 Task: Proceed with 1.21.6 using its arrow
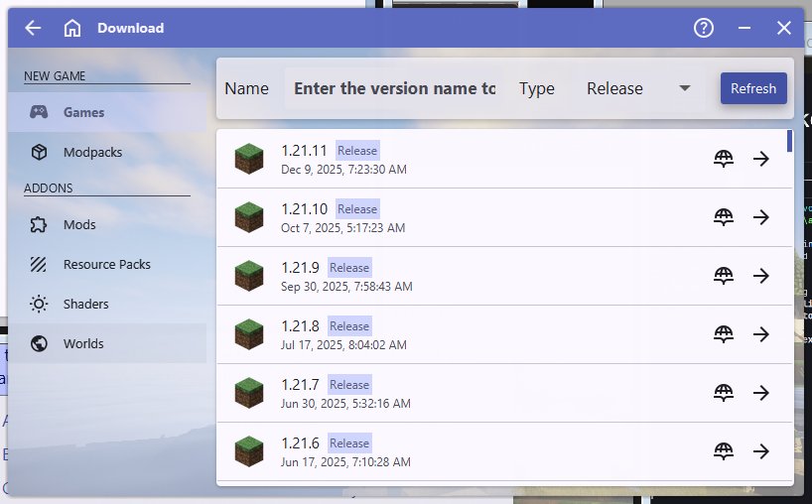pyautogui.click(x=761, y=450)
